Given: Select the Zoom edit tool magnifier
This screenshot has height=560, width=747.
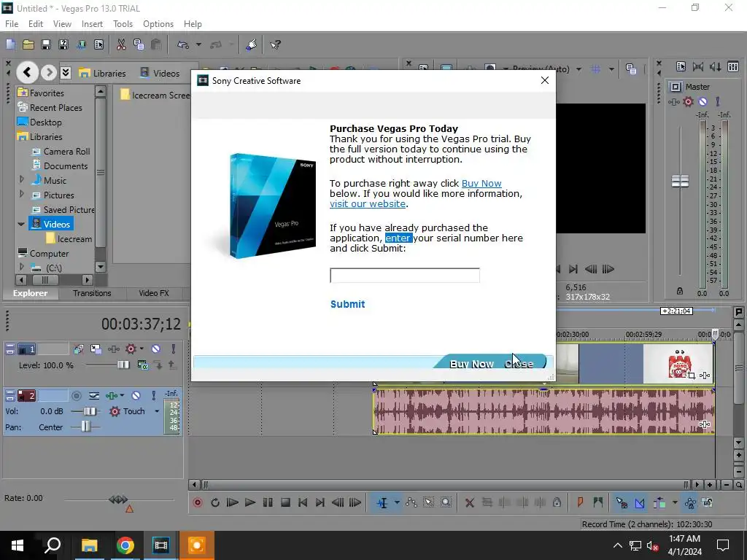Looking at the screenshot, I should tap(446, 502).
